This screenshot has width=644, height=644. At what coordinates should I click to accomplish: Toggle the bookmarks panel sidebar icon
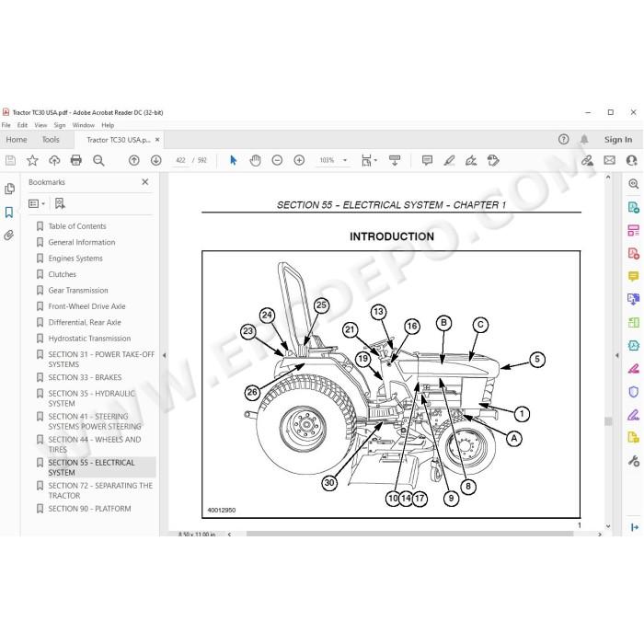9,213
